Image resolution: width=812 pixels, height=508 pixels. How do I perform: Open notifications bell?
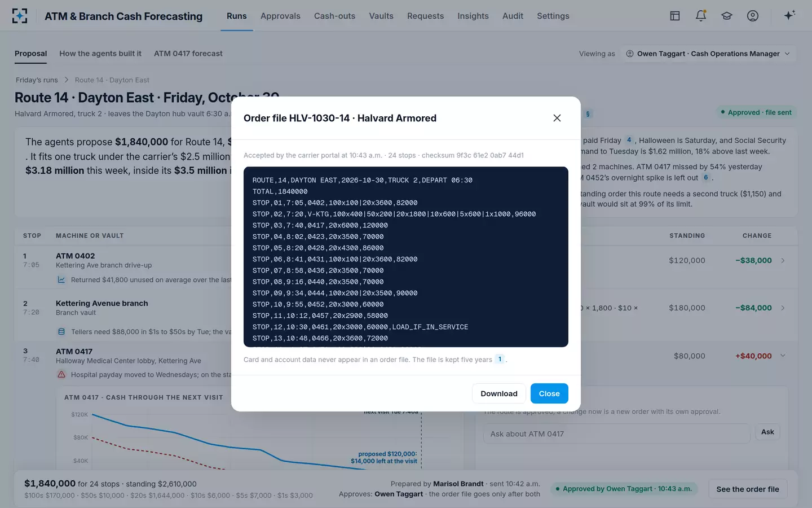pos(701,16)
